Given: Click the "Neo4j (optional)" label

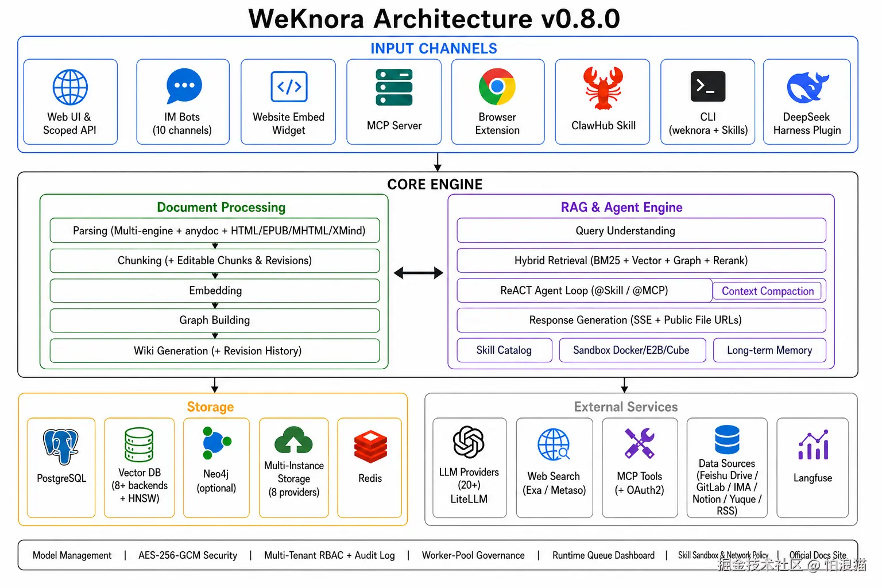Looking at the screenshot, I should coord(216,481).
